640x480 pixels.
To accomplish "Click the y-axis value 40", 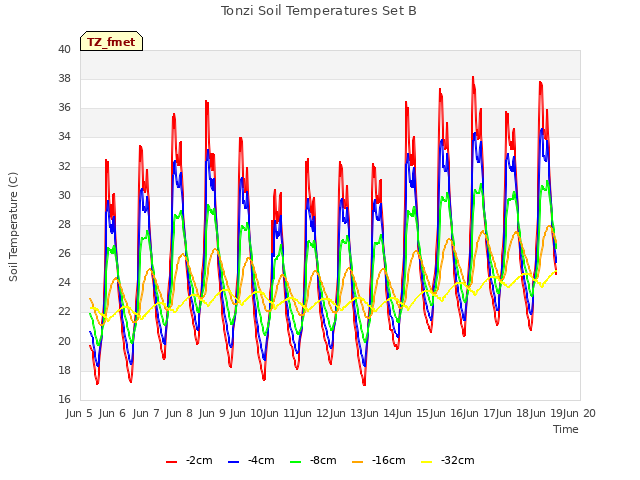I will 64,50.
